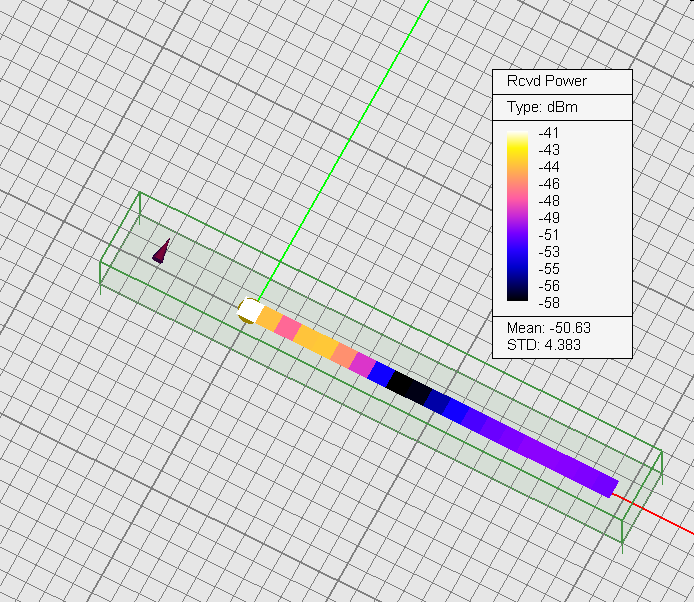The image size is (694, 602).
Task: Click the -44 legend scale value
Action: click(549, 167)
